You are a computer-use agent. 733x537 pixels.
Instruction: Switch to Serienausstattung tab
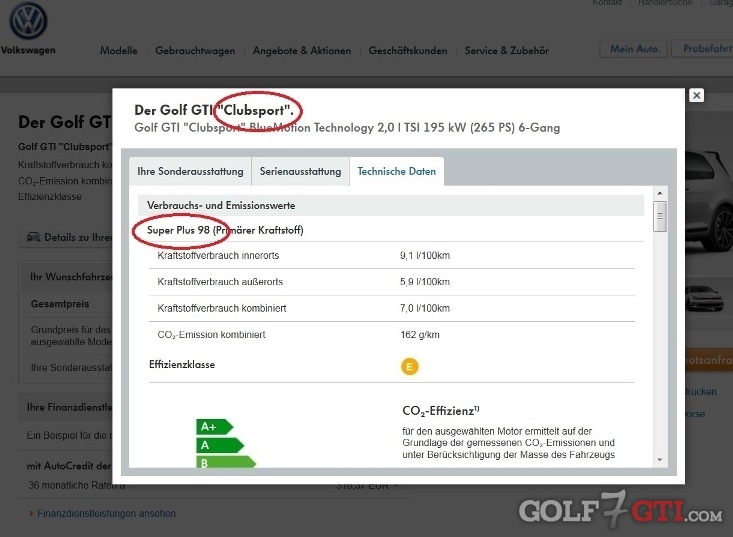(x=301, y=172)
